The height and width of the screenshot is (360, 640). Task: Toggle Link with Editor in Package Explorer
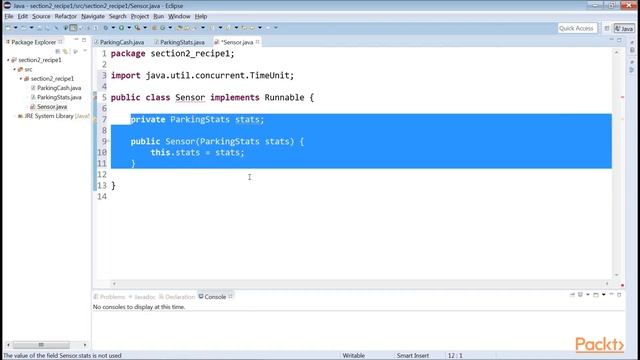65,51
